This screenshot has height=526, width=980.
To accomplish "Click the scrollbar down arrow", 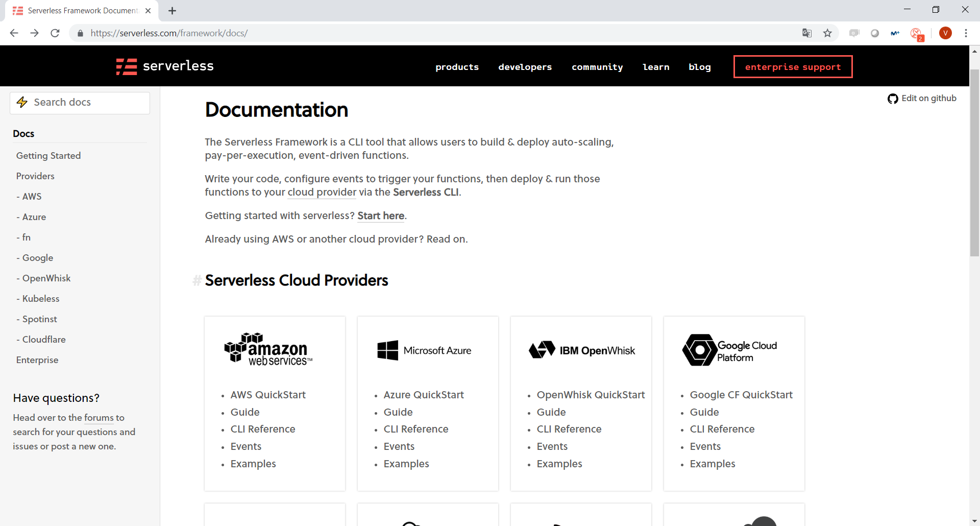I will tap(974, 521).
